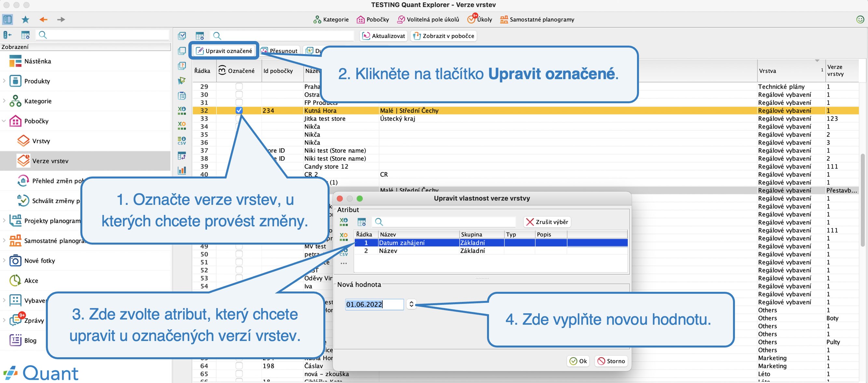868x383 pixels.
Task: Click the Excel export settings icon
Action: point(182,125)
